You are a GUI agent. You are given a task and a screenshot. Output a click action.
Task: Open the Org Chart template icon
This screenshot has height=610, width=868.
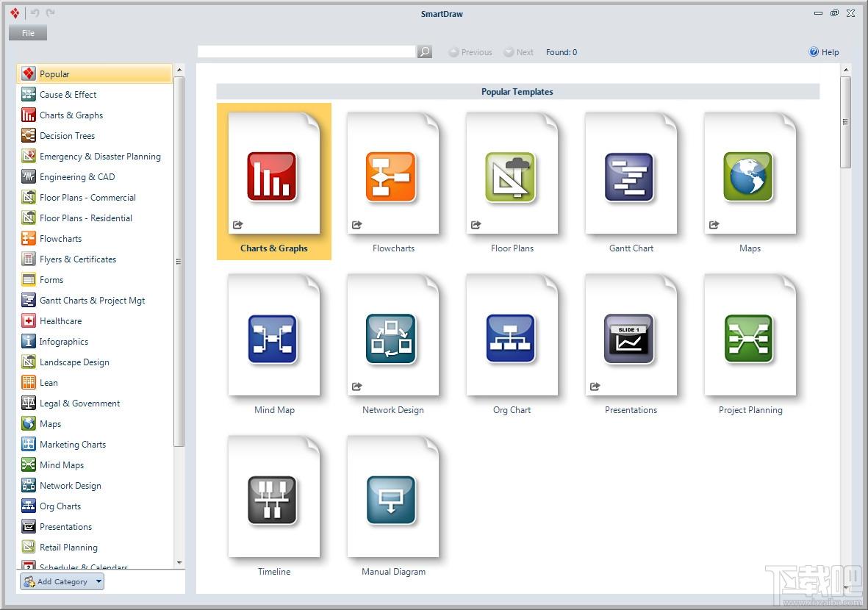point(510,338)
